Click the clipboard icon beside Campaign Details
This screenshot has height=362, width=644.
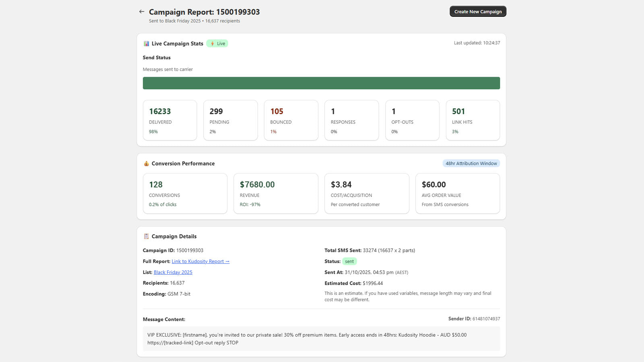(146, 237)
